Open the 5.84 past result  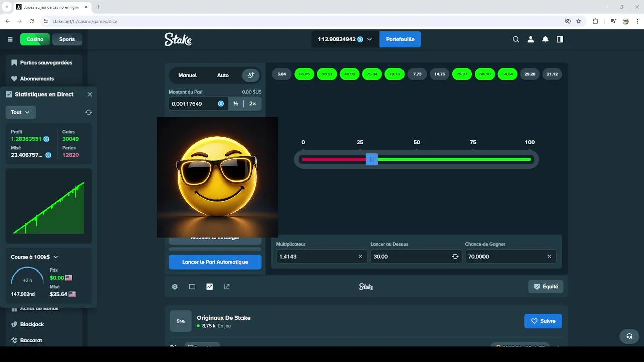tap(282, 74)
